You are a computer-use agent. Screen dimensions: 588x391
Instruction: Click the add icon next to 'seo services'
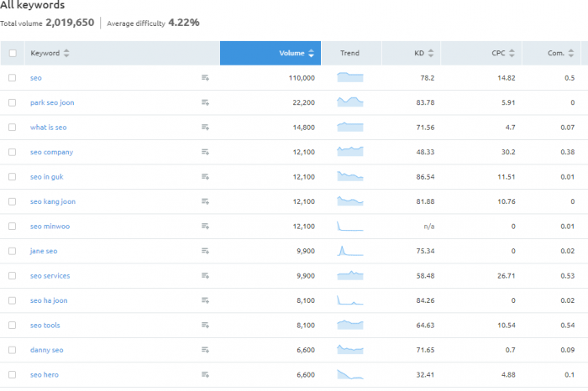[x=205, y=276]
